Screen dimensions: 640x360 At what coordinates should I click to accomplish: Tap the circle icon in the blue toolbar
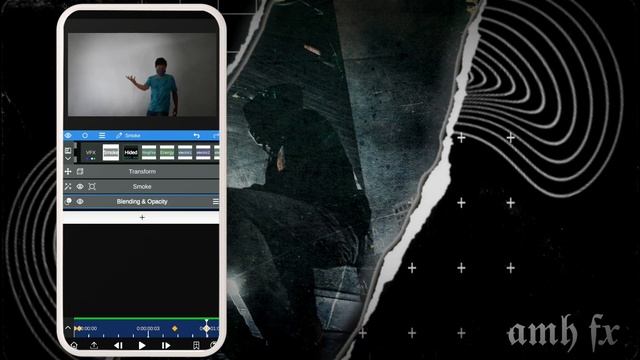[85, 135]
